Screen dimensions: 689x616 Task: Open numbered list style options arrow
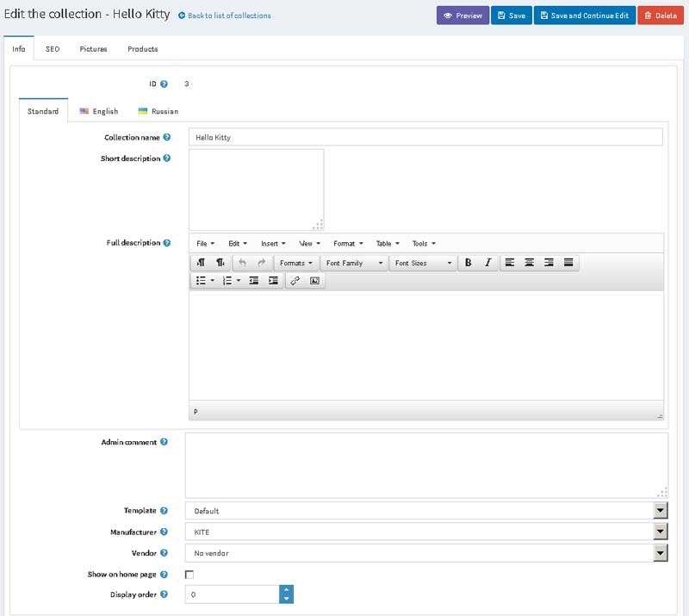pos(239,281)
